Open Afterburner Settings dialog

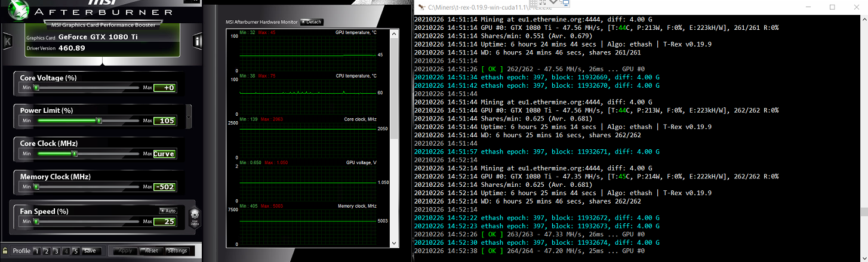point(177,251)
